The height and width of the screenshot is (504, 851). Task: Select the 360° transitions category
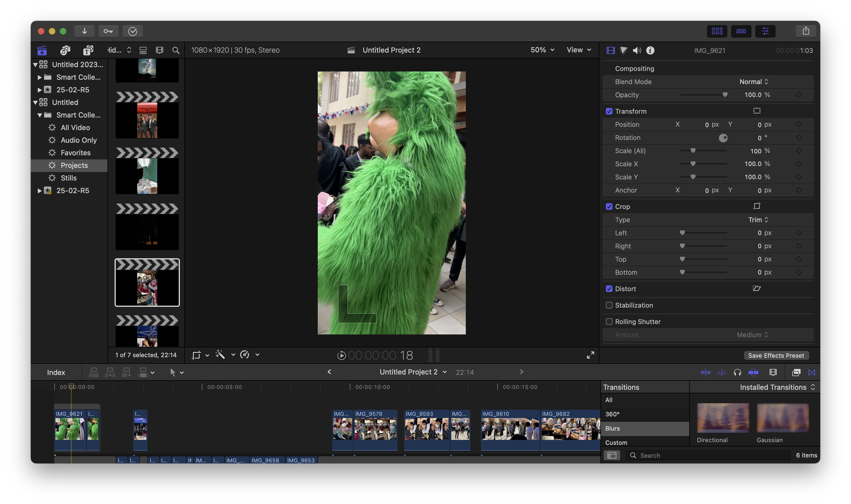click(645, 414)
